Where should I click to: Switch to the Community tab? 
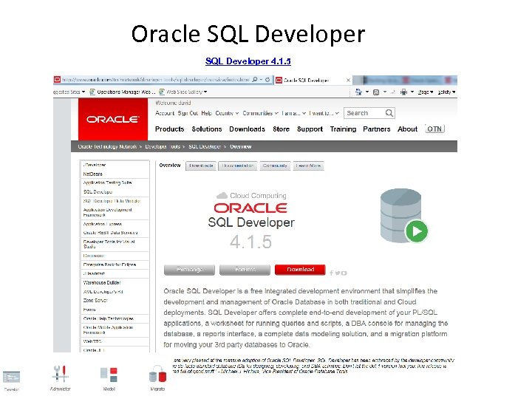click(275, 166)
